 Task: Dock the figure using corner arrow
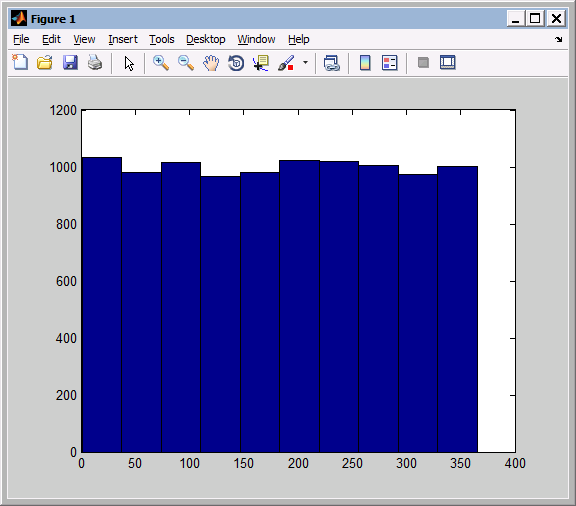[559, 39]
